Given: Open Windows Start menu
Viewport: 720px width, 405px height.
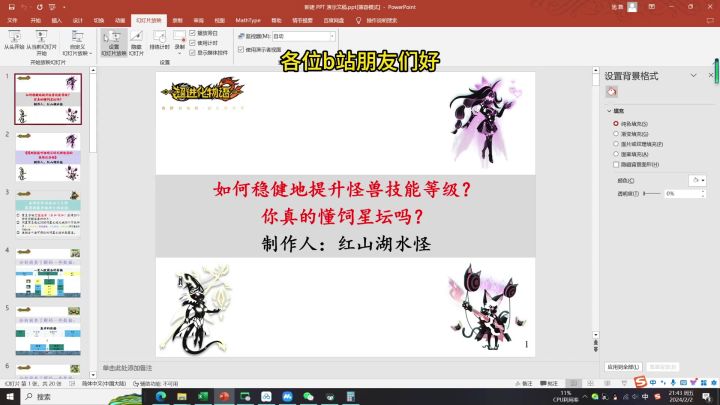Looking at the screenshot, I should (10, 396).
